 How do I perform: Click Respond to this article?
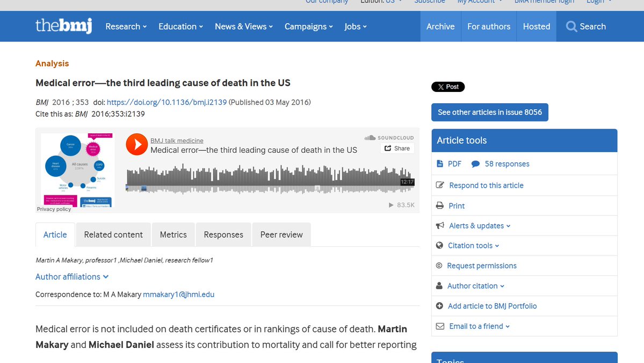486,186
